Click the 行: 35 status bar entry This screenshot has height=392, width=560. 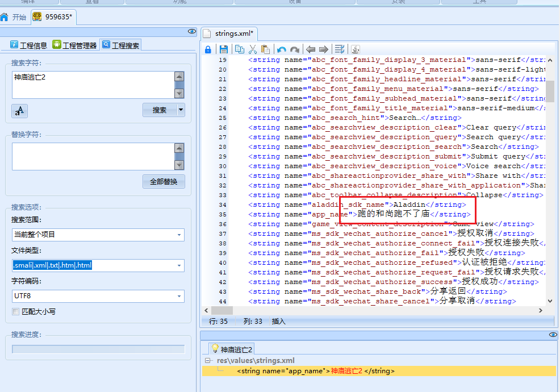[218, 321]
